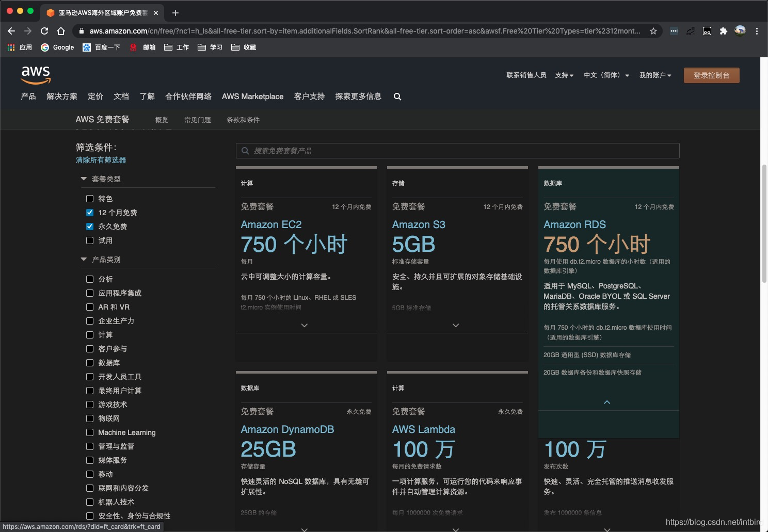Collapse the Amazon RDS card
The width and height of the screenshot is (768, 532).
[607, 402]
